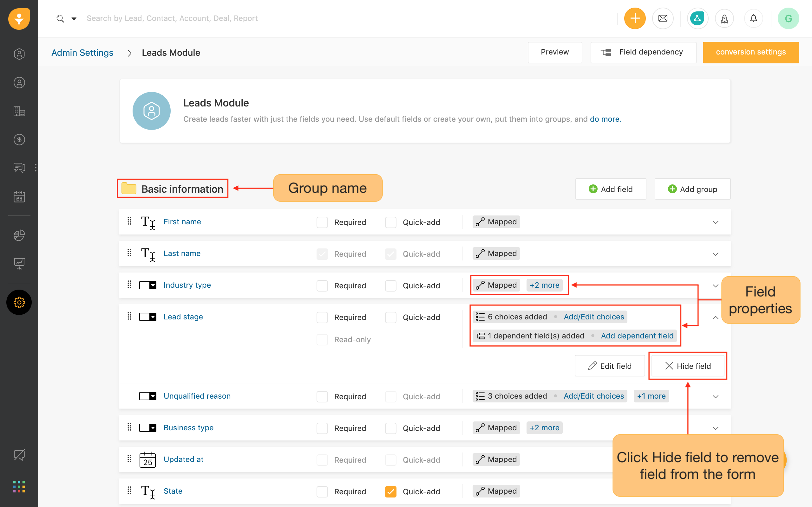Open Field dependency button

643,52
